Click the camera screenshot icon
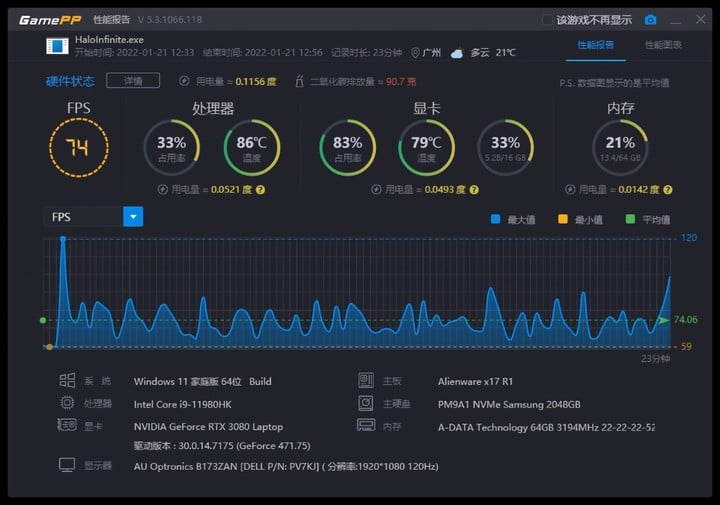Viewport: 720px width, 505px height. pyautogui.click(x=651, y=19)
